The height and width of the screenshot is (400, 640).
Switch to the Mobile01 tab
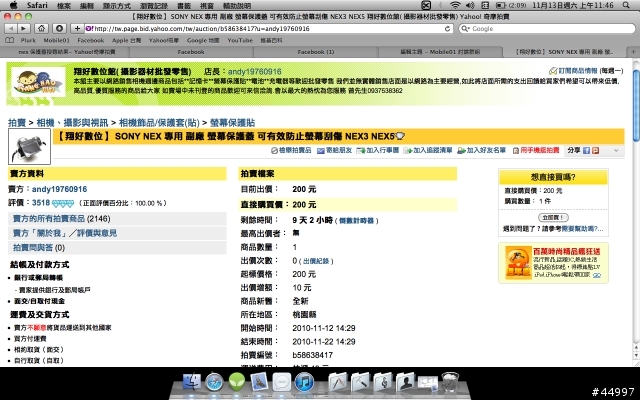[440, 52]
